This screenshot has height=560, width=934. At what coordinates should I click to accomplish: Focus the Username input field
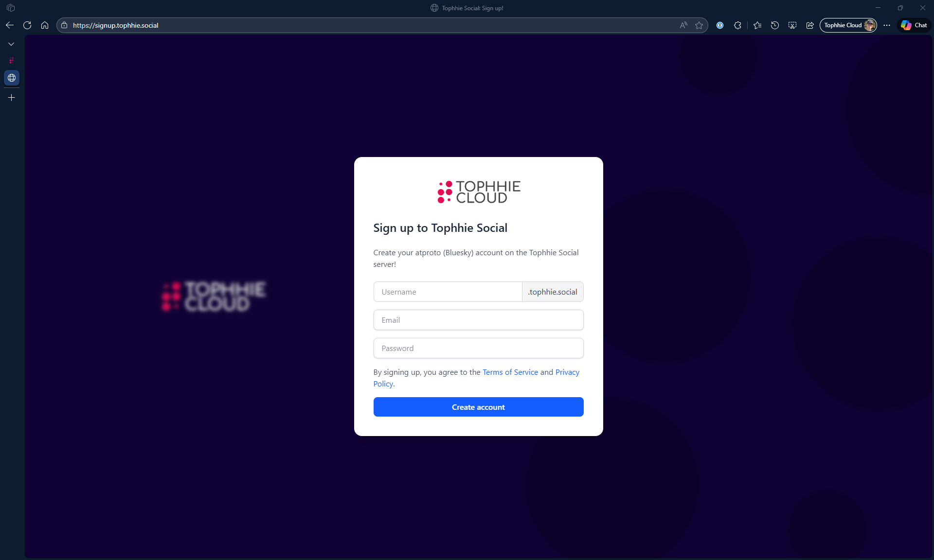click(448, 292)
